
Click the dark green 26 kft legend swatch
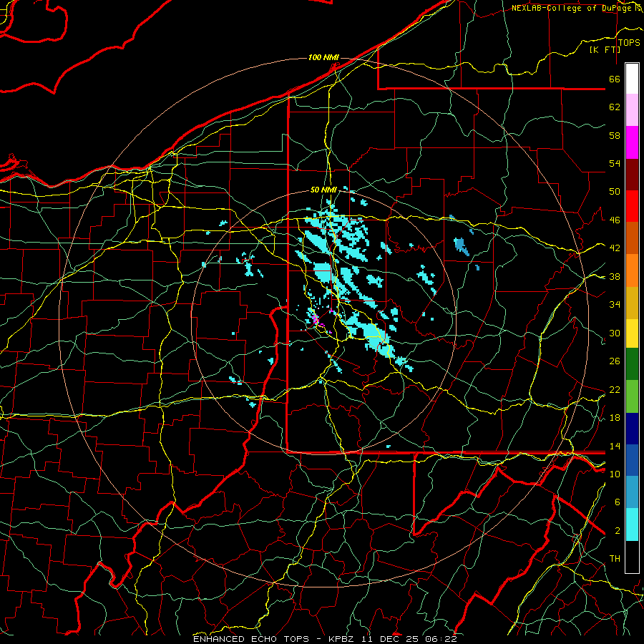pos(632,364)
